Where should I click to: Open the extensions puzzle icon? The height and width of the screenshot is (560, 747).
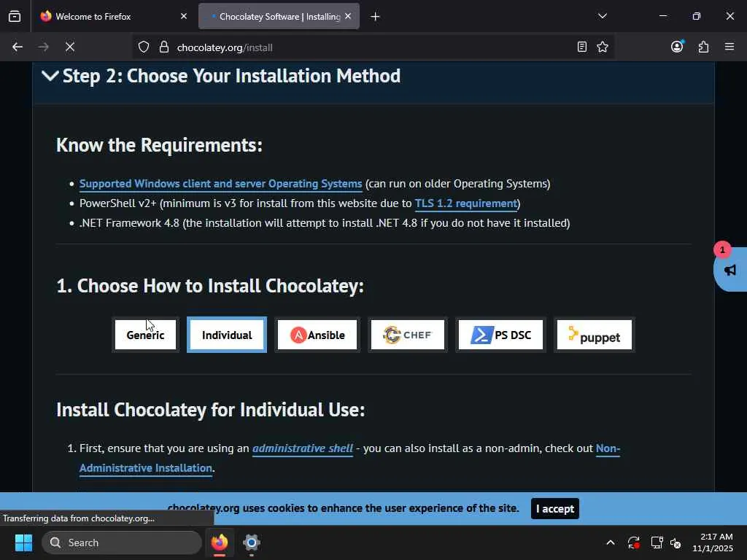pyautogui.click(x=703, y=47)
